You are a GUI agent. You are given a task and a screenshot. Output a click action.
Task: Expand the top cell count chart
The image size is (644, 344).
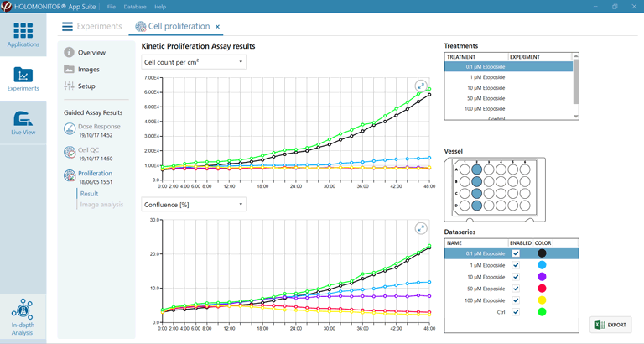(422, 86)
